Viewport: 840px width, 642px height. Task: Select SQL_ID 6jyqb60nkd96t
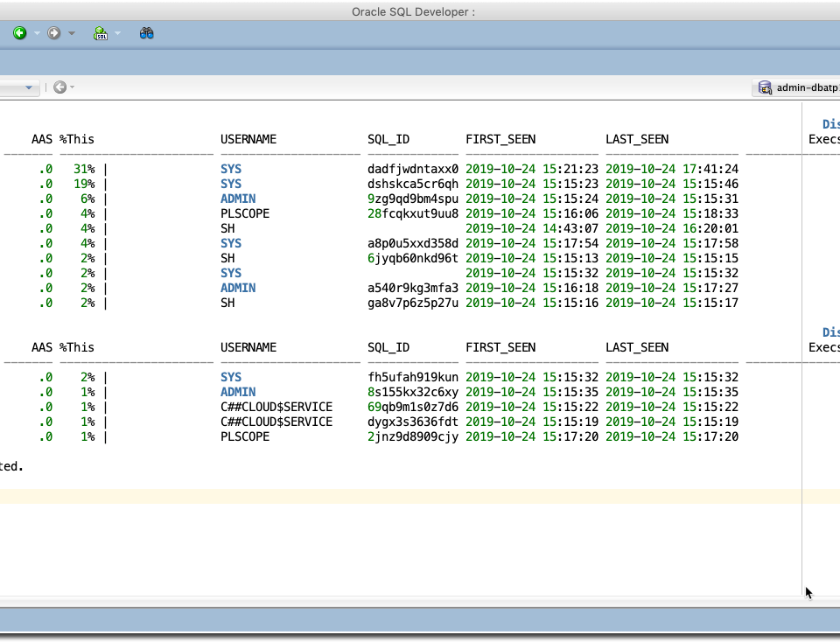point(412,258)
